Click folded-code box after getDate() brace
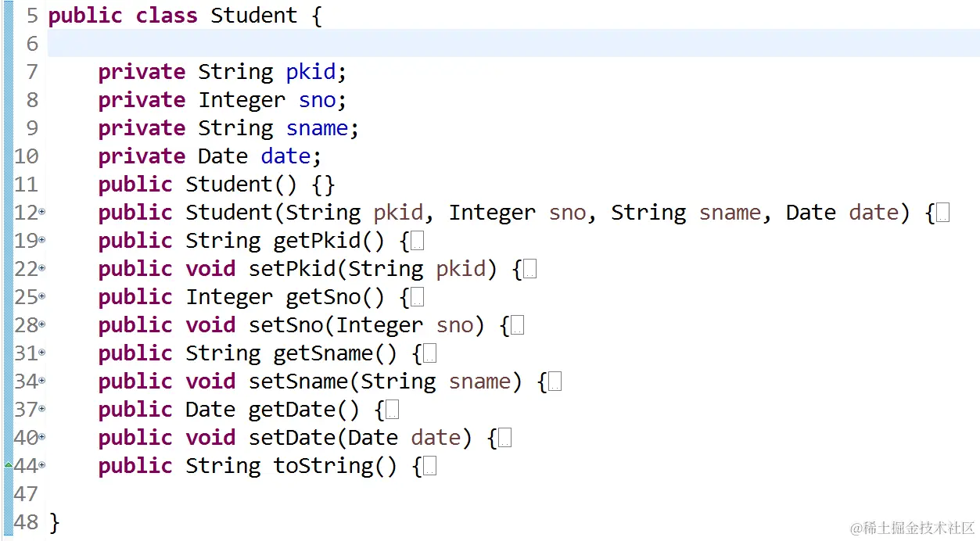Screen dimensions: 980x541 [x=392, y=410]
